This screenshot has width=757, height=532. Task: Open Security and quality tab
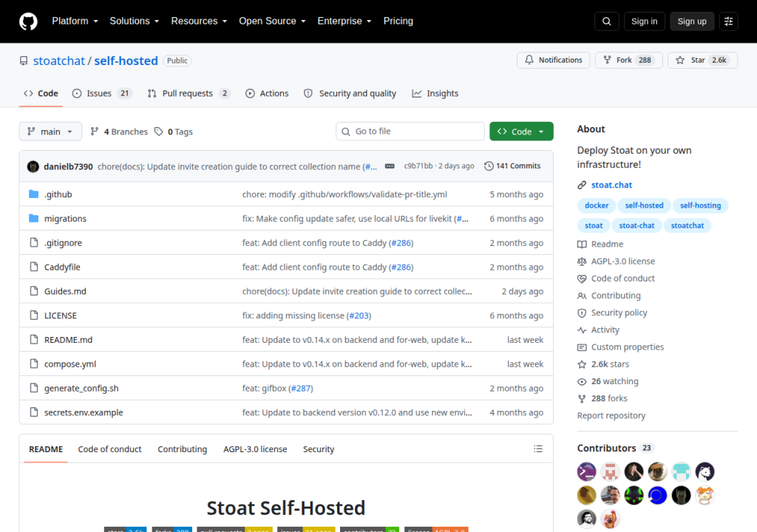click(350, 93)
